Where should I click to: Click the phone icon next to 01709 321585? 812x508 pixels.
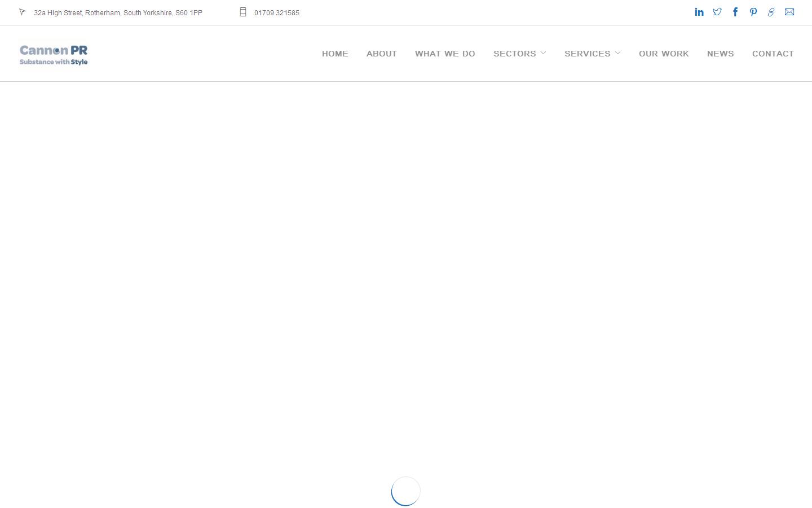coord(243,11)
